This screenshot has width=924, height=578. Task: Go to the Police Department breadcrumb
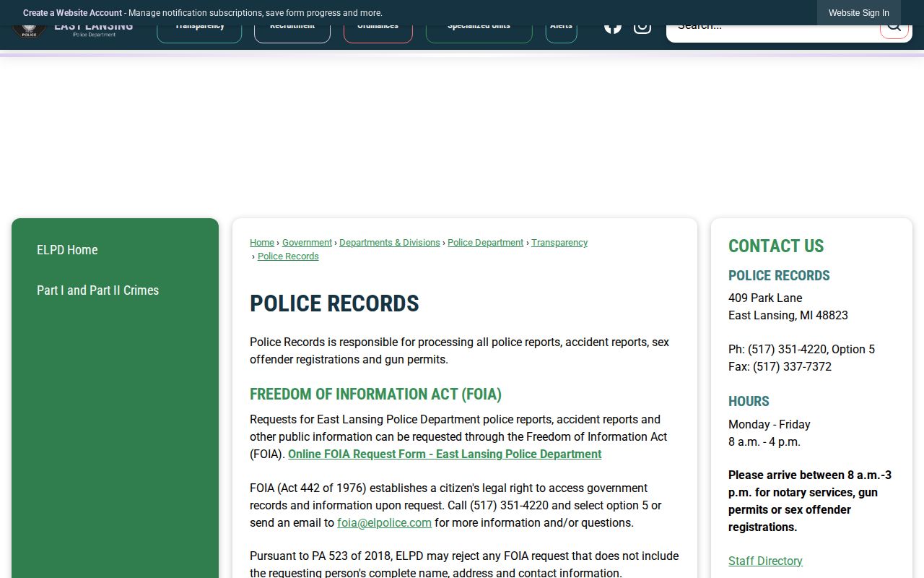(x=485, y=243)
